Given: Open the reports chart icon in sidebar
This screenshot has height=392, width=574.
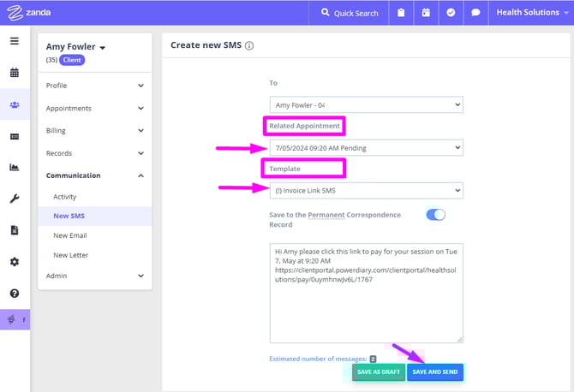Looking at the screenshot, I should click(x=15, y=168).
